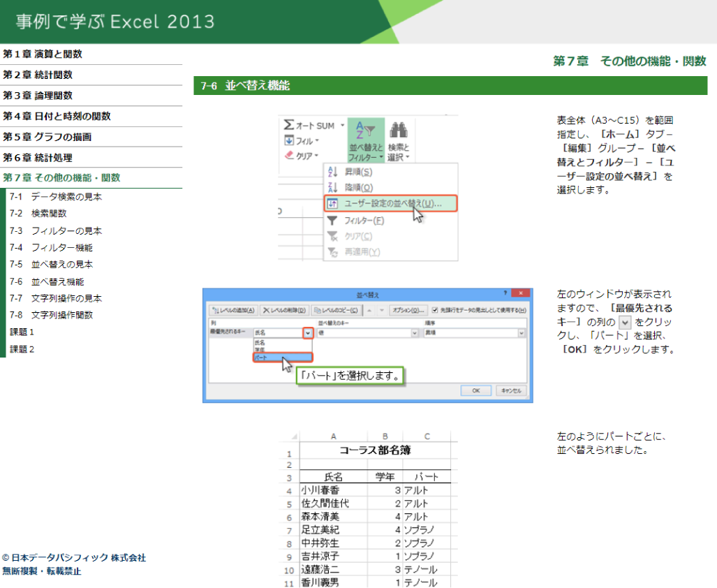Screen dimensions: 717x588
Task: Open chapter 第5章 グラフの描画
Action: (47, 137)
